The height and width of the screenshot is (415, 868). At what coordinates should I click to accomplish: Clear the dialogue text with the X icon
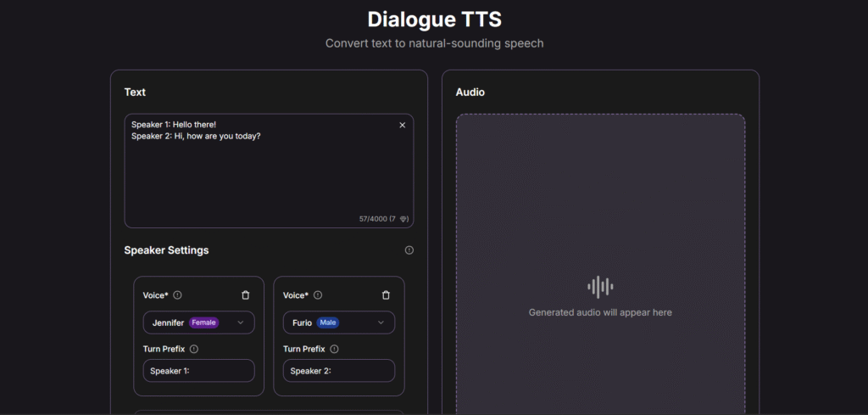pyautogui.click(x=403, y=126)
